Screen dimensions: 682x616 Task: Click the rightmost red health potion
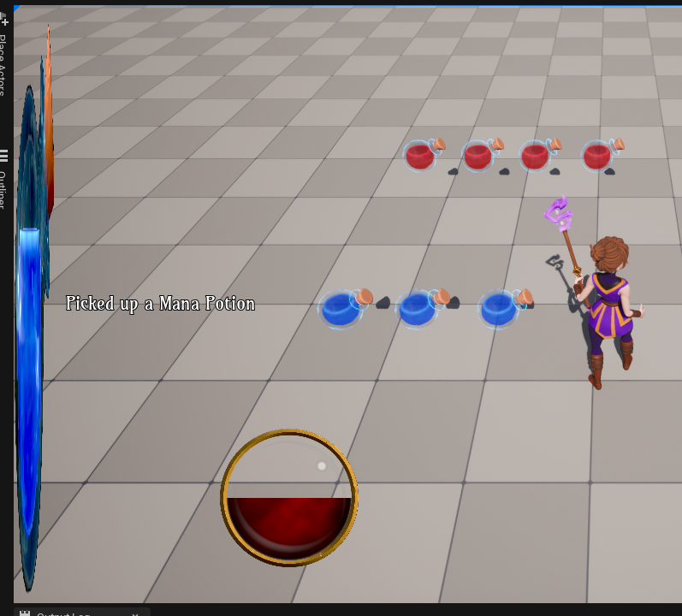tap(602, 154)
